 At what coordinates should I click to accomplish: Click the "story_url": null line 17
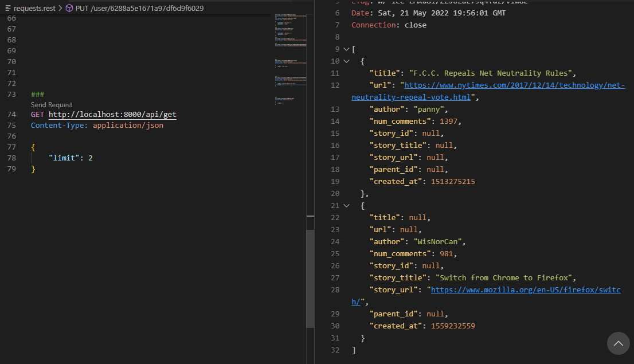(x=408, y=157)
